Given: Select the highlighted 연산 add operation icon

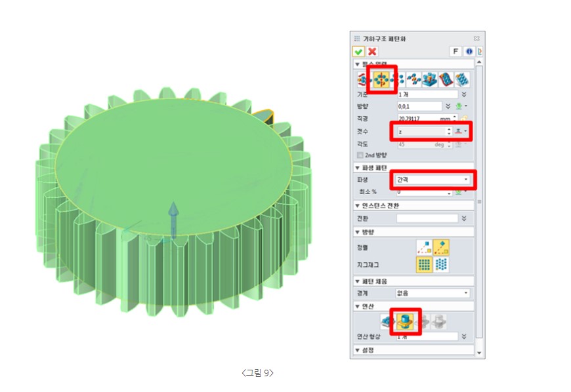Looking at the screenshot, I should pos(405,322).
